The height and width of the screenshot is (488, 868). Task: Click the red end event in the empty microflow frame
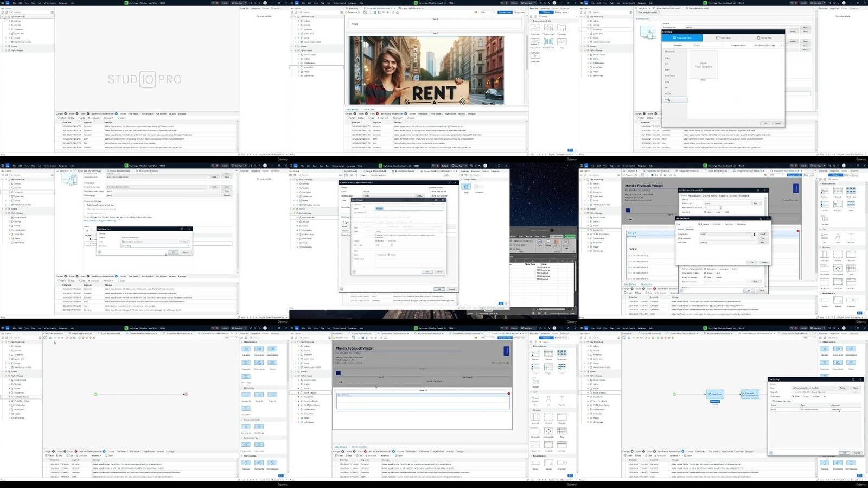pyautogui.click(x=185, y=394)
